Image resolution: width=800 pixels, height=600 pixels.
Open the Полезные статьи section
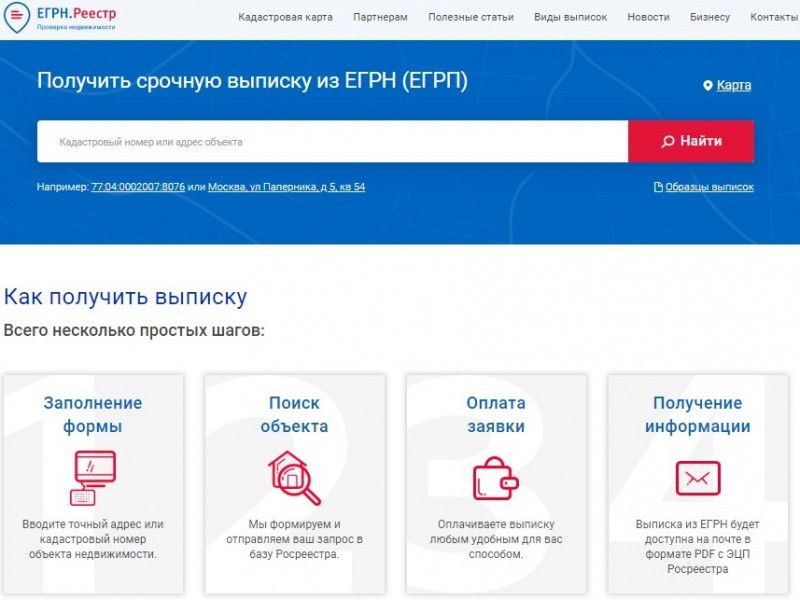[x=472, y=17]
